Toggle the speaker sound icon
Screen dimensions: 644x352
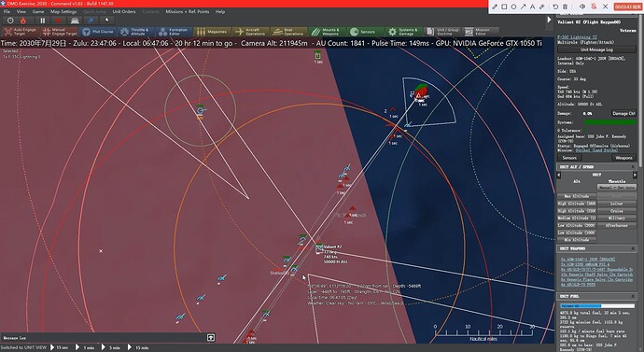pyautogui.click(x=582, y=7)
